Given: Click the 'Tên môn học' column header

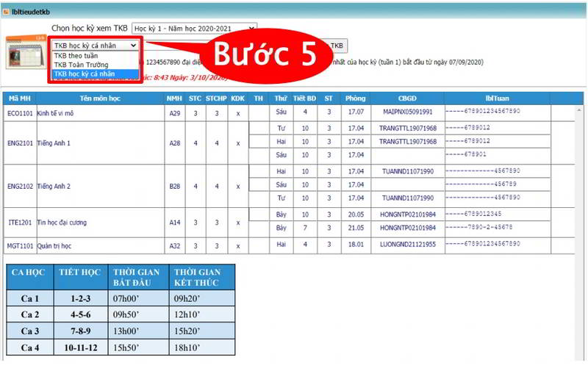Looking at the screenshot, I should [x=99, y=98].
